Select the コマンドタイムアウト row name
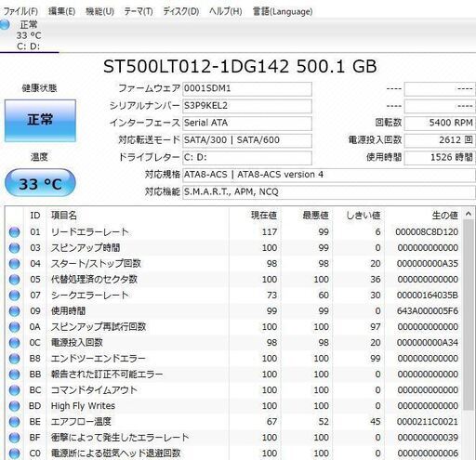 94,390
